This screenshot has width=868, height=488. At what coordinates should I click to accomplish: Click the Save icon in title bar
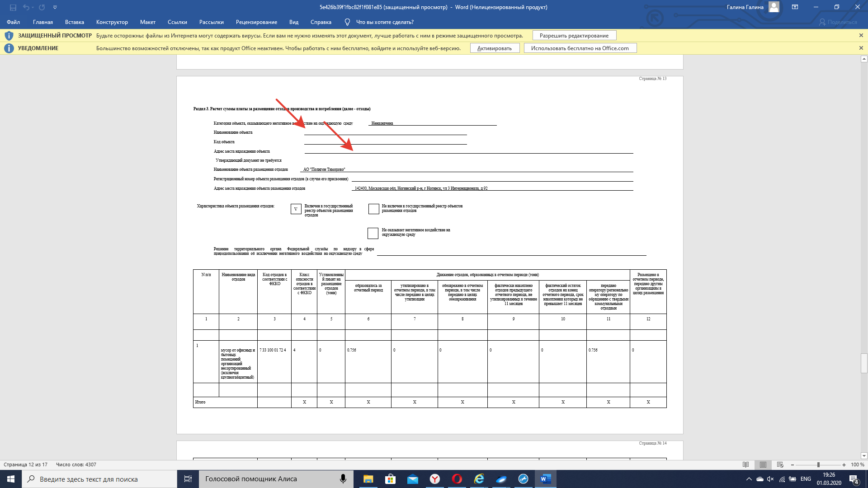(x=13, y=7)
